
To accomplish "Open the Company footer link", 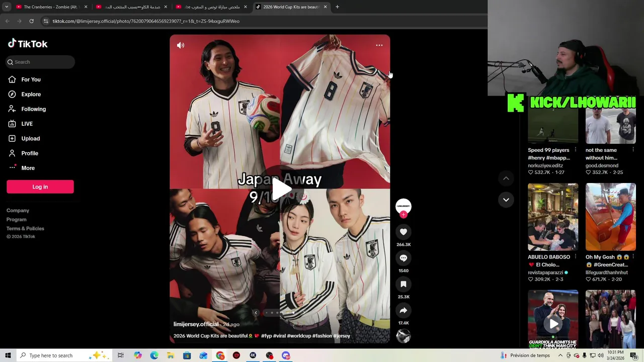I will click(18, 211).
